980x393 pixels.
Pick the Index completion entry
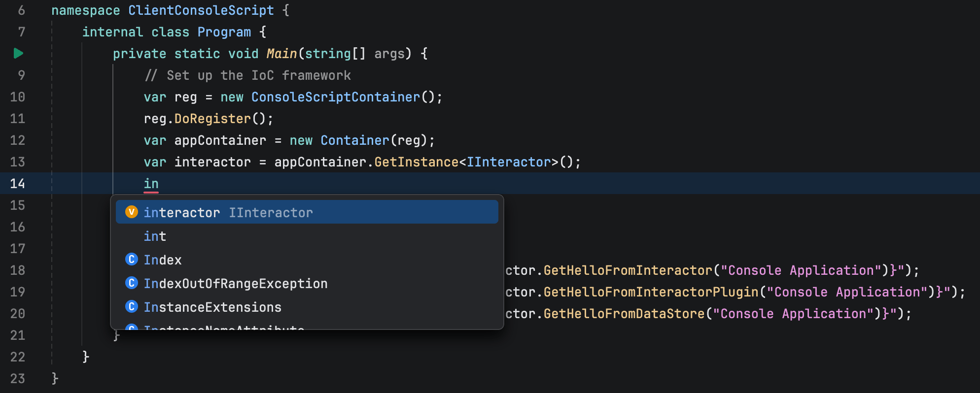pyautogui.click(x=163, y=260)
